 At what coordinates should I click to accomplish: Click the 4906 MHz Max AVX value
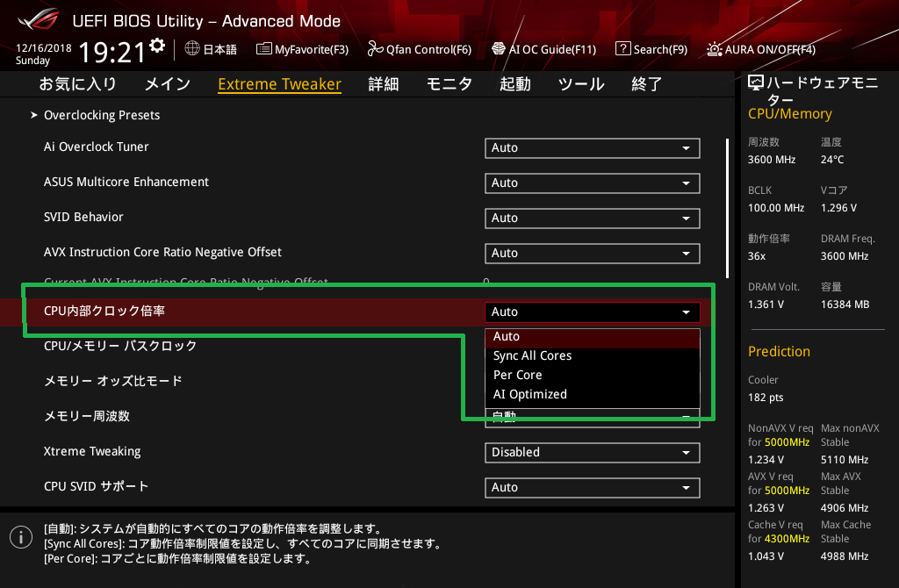[845, 508]
